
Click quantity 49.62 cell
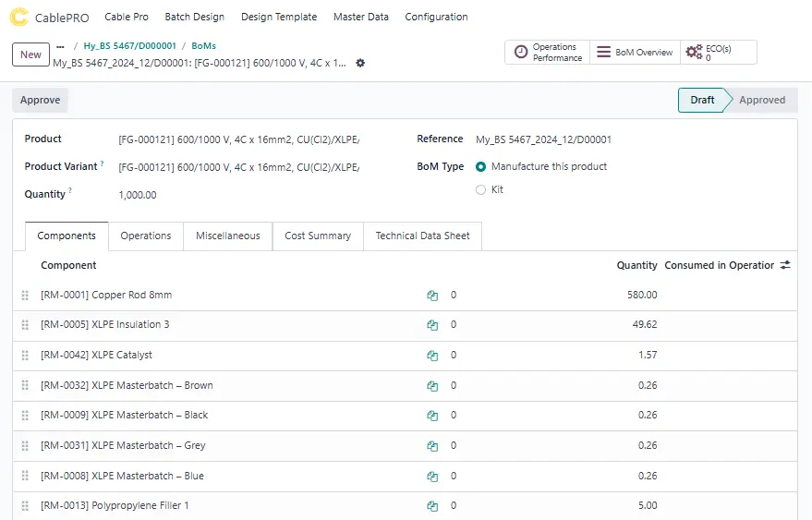[645, 325]
